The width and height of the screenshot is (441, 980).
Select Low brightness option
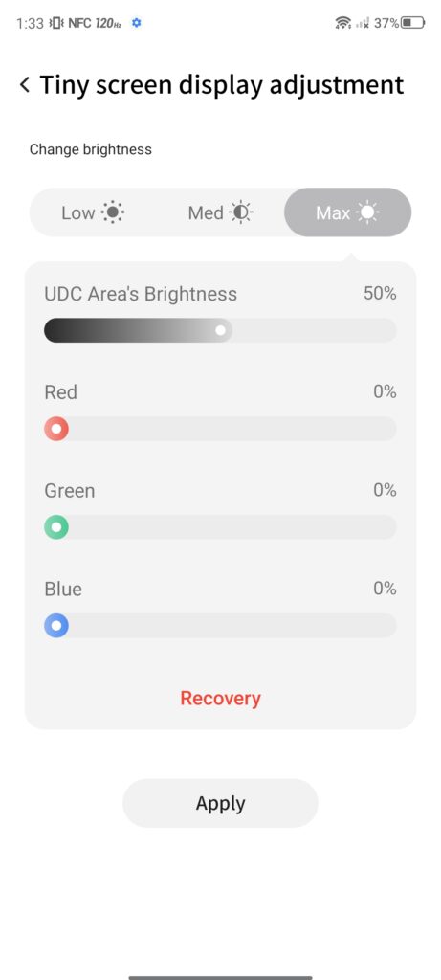point(93,212)
